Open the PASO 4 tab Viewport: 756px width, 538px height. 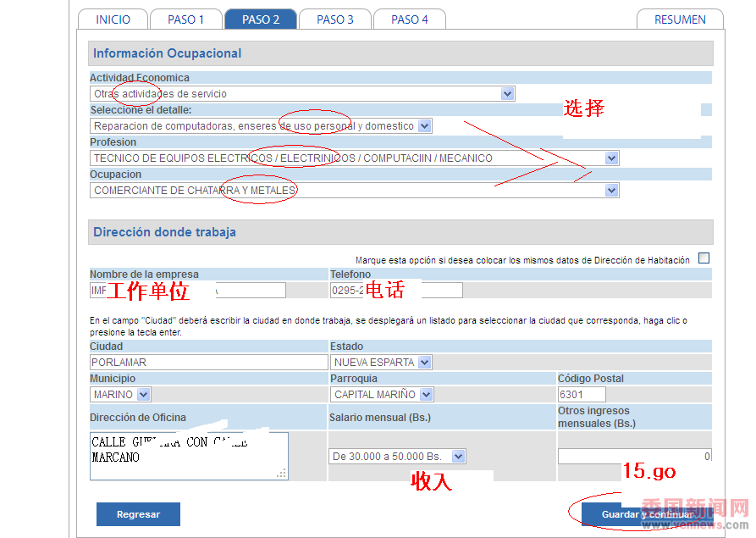(x=410, y=19)
